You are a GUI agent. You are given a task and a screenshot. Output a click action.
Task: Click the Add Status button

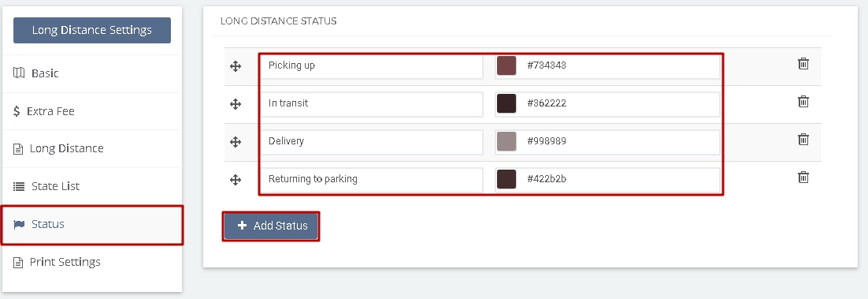point(271,226)
